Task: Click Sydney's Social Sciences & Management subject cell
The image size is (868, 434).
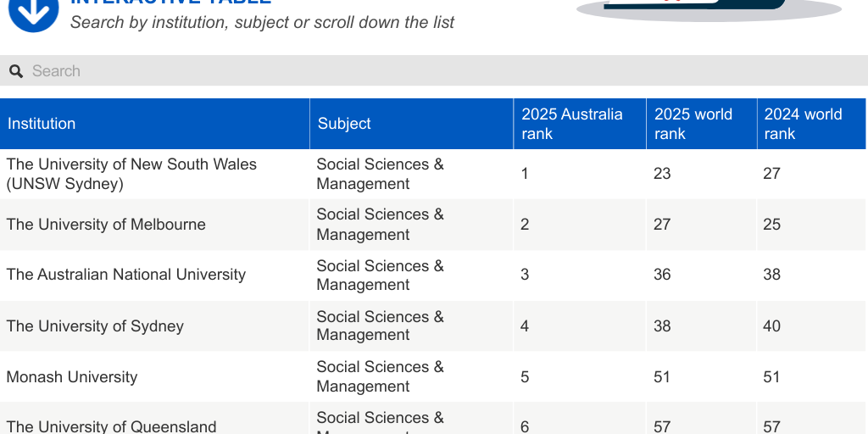Action: [411, 326]
